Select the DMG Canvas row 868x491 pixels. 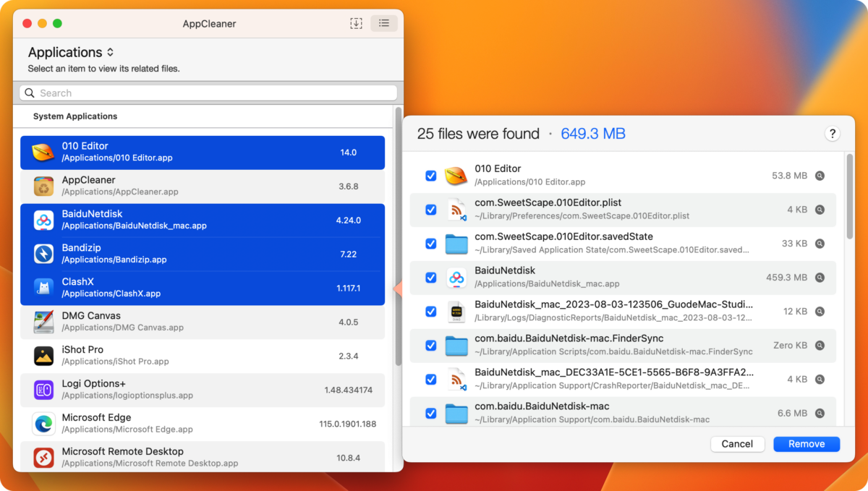(203, 322)
